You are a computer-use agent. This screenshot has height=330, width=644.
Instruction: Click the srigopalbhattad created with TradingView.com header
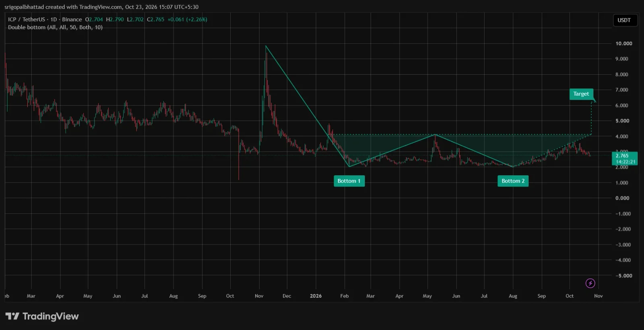click(101, 7)
